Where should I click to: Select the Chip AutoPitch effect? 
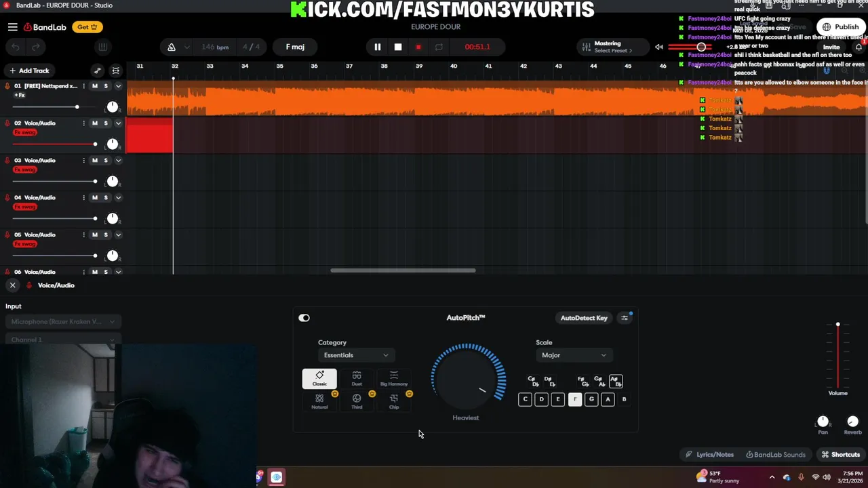[x=394, y=401]
